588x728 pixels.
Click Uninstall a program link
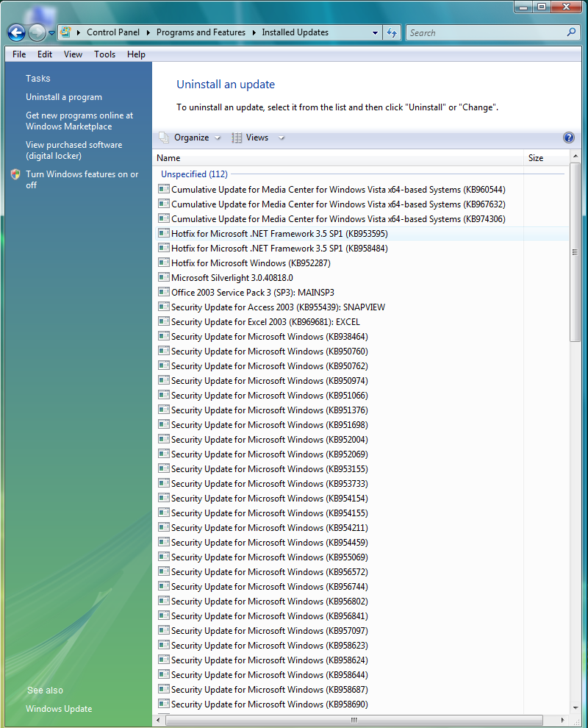(x=64, y=97)
